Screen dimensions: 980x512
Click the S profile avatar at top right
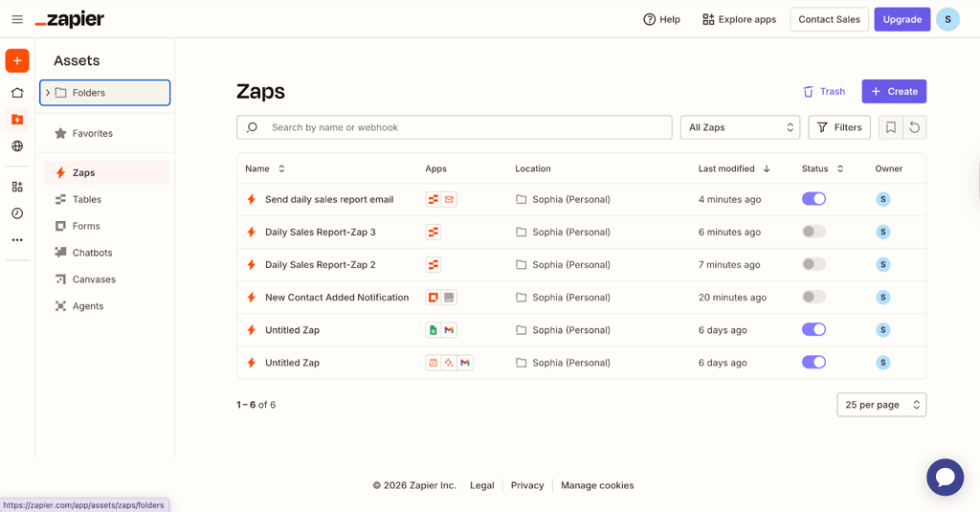point(947,19)
